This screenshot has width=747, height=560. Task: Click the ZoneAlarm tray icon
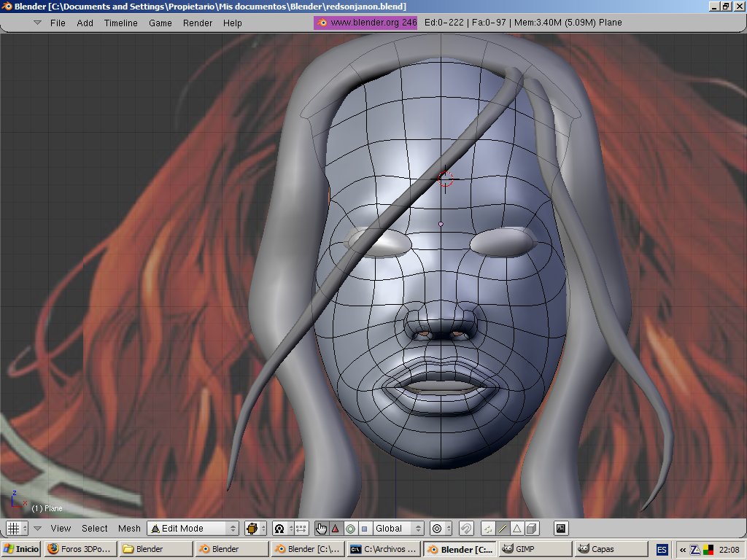click(695, 550)
